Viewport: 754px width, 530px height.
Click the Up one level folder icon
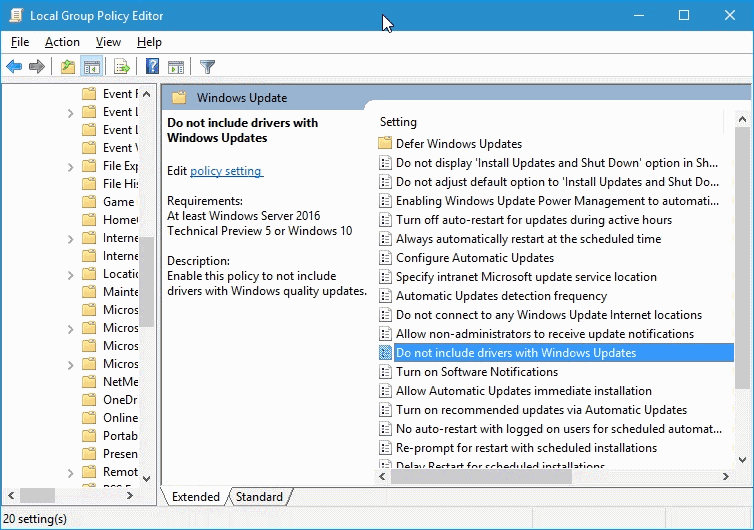click(68, 66)
